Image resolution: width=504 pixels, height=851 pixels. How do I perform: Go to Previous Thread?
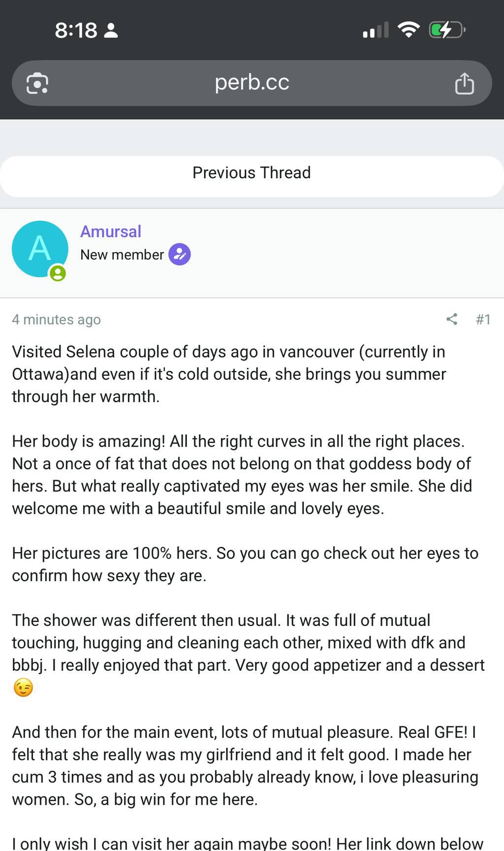tap(252, 173)
